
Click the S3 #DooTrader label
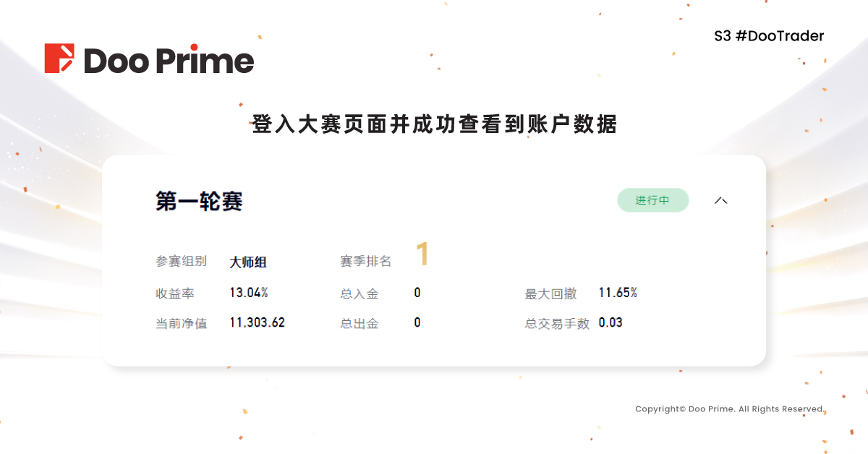point(769,35)
